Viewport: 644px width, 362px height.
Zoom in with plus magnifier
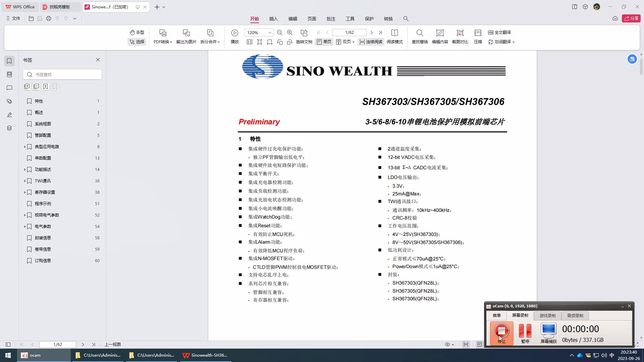[x=290, y=33]
